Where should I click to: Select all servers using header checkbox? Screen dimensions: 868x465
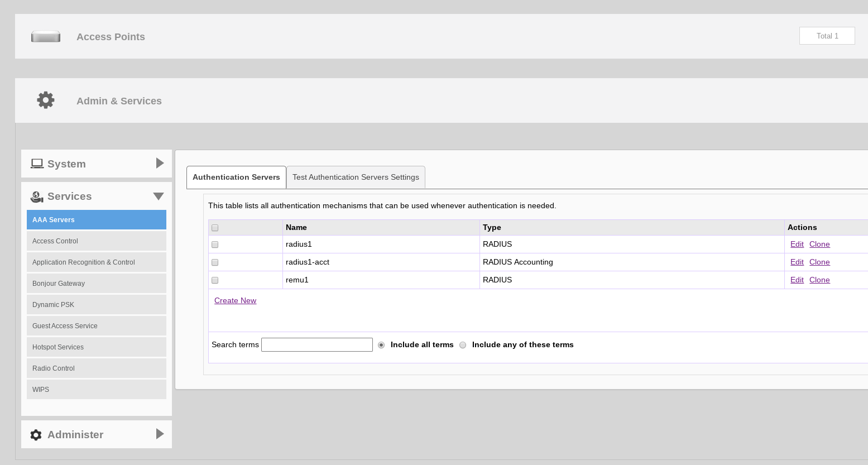coord(215,227)
